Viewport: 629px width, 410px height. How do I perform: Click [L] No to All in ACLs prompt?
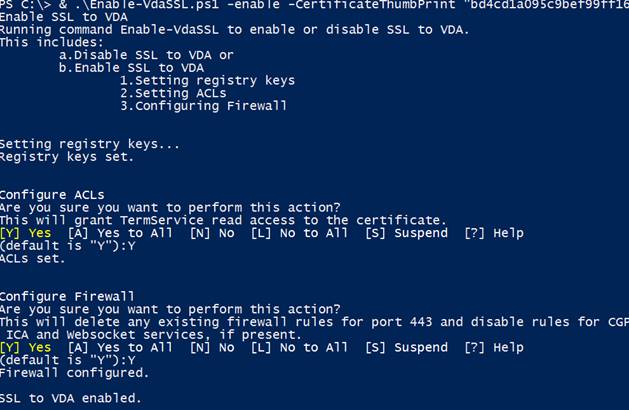[x=299, y=233]
